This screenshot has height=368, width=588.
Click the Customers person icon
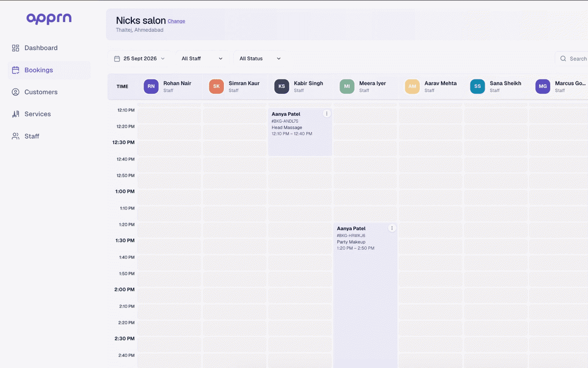(x=16, y=92)
